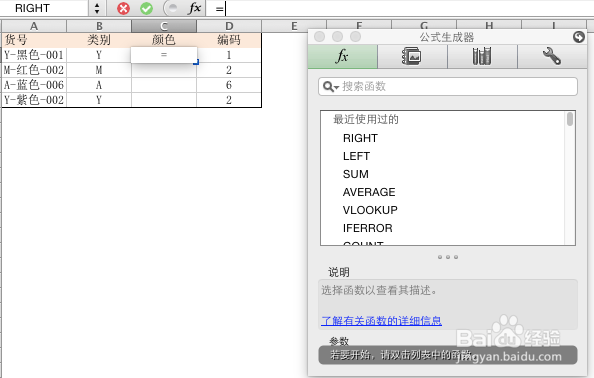Click header cell 货号
The width and height of the screenshot is (594, 378).
tap(34, 40)
